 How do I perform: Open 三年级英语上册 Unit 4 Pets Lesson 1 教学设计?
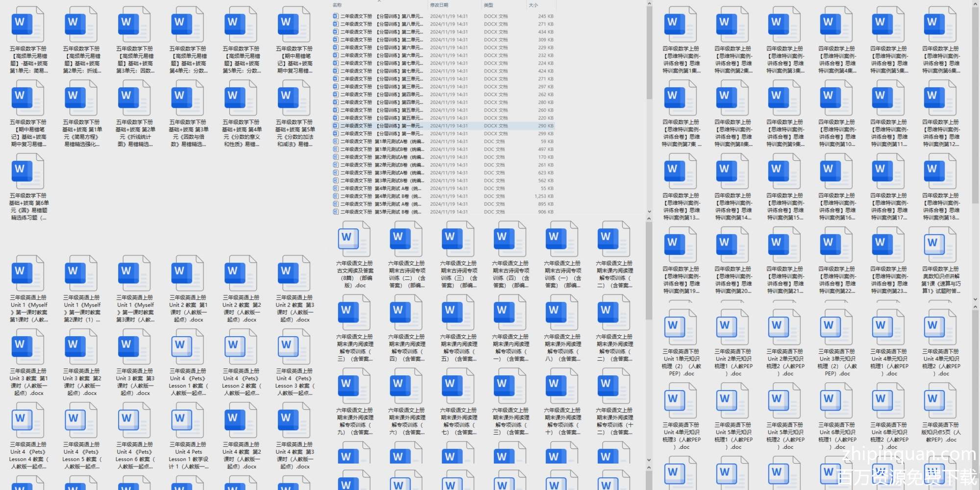[188, 420]
